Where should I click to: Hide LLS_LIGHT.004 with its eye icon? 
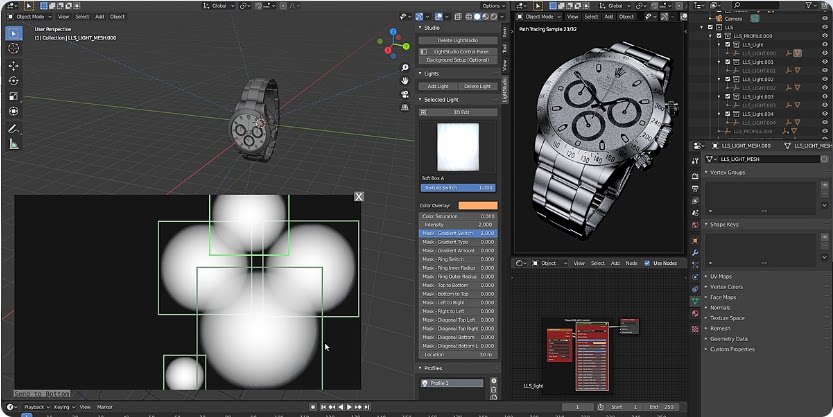824,123
